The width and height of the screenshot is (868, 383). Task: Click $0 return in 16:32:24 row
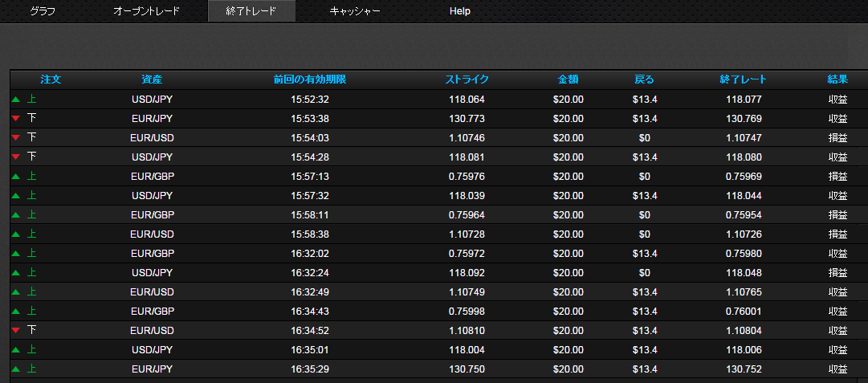[644, 273]
